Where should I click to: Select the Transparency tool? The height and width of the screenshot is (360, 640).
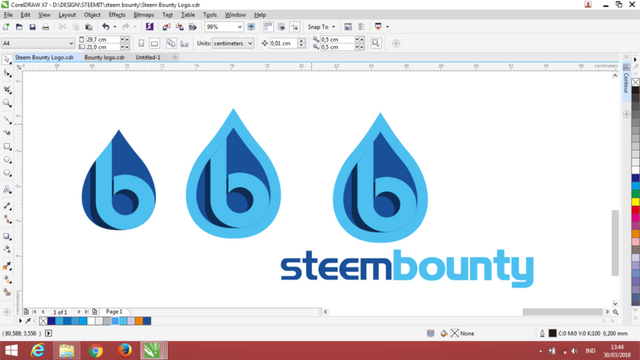click(7, 249)
